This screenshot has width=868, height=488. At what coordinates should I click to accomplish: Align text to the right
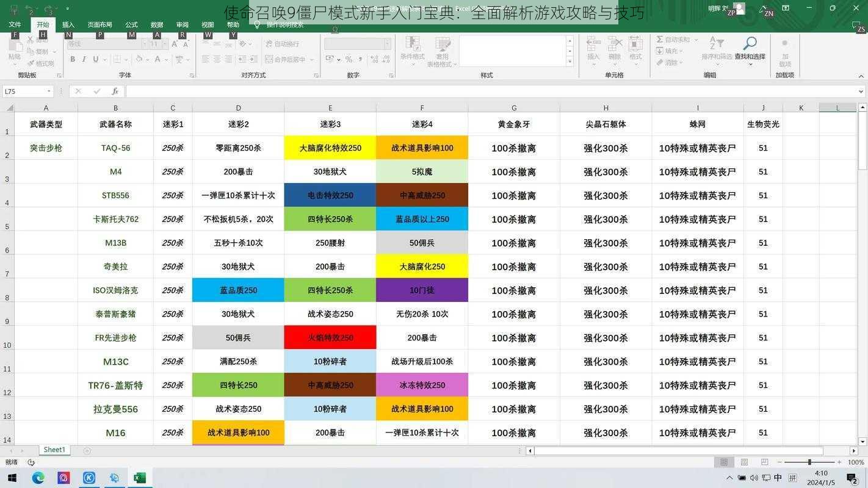tap(228, 59)
